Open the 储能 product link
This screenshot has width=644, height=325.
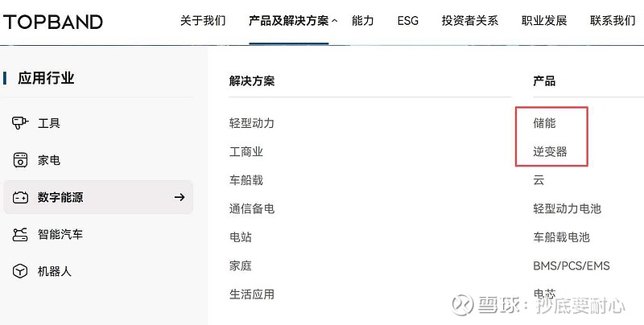click(x=544, y=123)
